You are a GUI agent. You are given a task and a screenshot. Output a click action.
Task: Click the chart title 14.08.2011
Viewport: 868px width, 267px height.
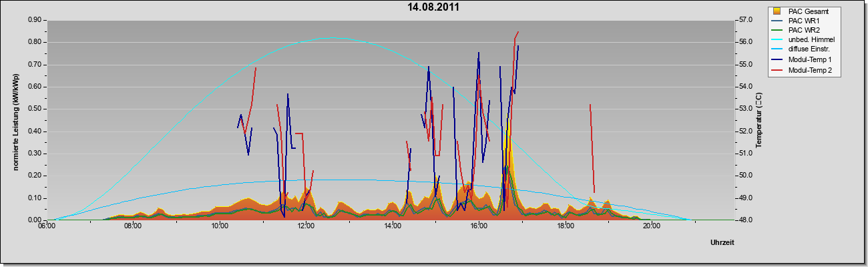433,7
